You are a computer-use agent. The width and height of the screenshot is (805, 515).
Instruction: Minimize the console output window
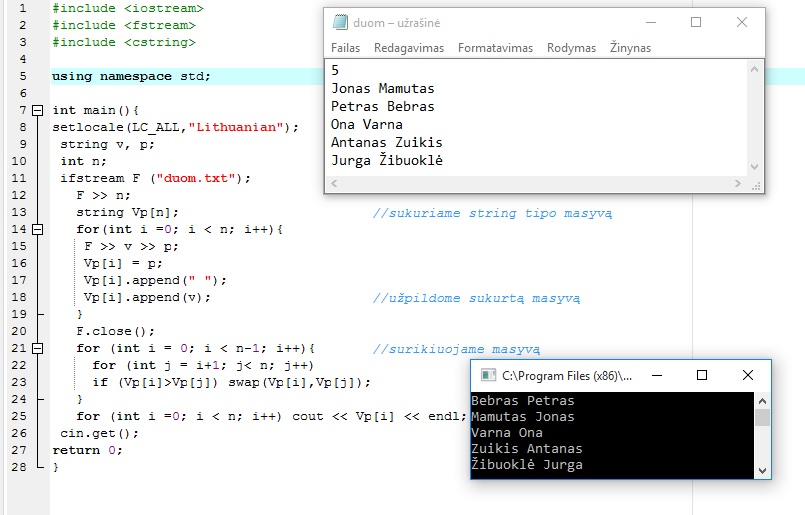click(657, 375)
